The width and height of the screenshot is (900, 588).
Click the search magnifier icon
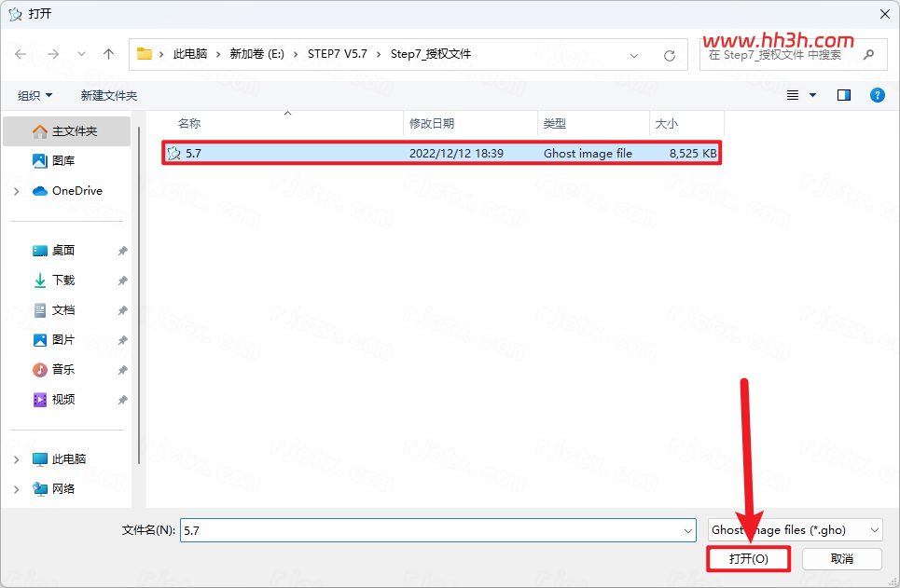point(869,54)
